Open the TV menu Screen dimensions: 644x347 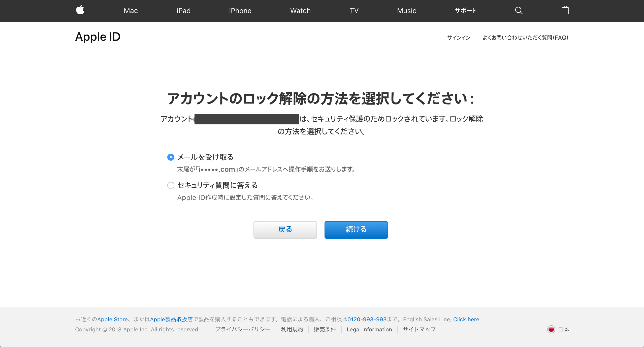click(354, 11)
